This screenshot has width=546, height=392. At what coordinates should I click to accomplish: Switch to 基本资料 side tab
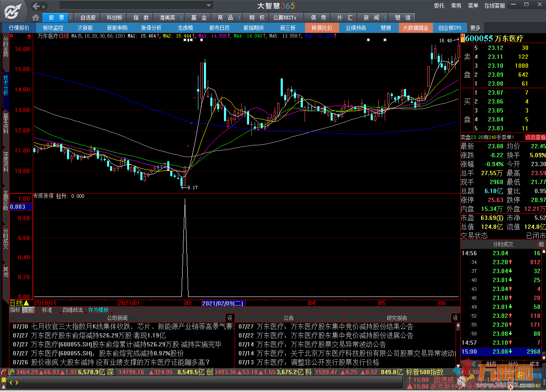pos(6,124)
